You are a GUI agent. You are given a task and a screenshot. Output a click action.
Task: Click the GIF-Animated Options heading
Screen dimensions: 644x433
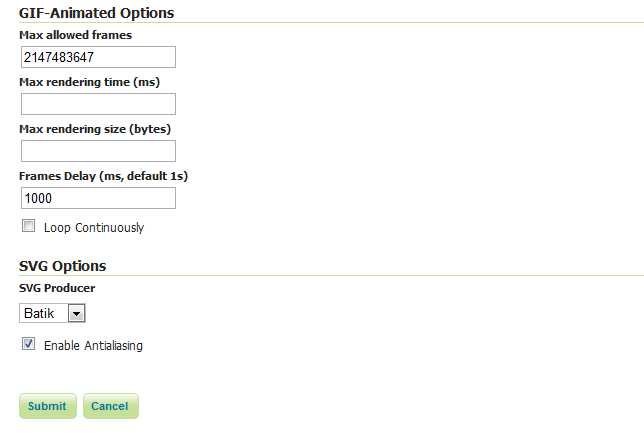[x=96, y=13]
